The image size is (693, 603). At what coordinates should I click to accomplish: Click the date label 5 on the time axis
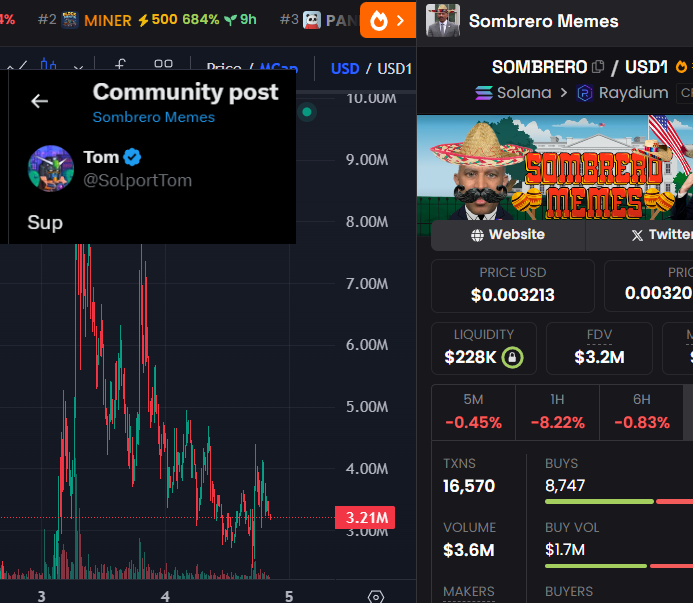[x=289, y=596]
